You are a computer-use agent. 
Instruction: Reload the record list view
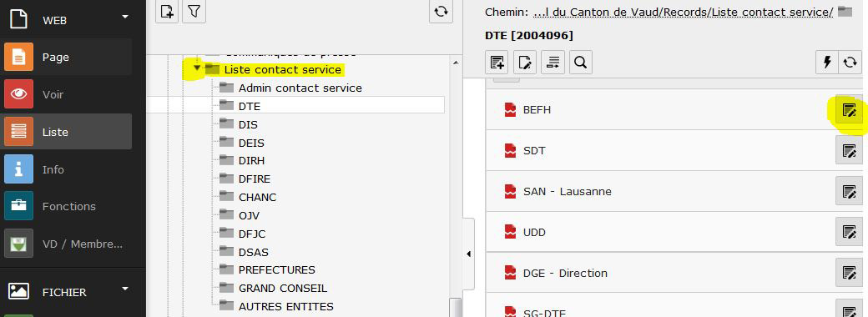(850, 63)
